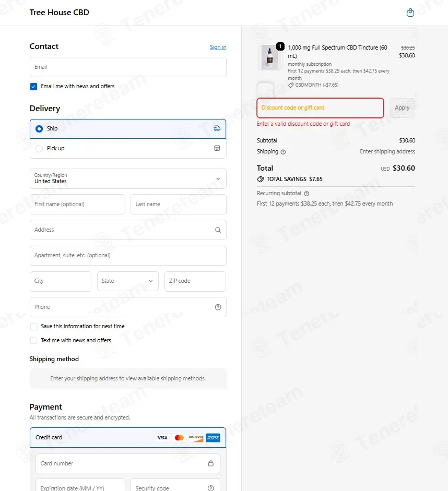This screenshot has height=491, width=448.
Task: Uncheck Email me with news and offers
Action: (34, 87)
